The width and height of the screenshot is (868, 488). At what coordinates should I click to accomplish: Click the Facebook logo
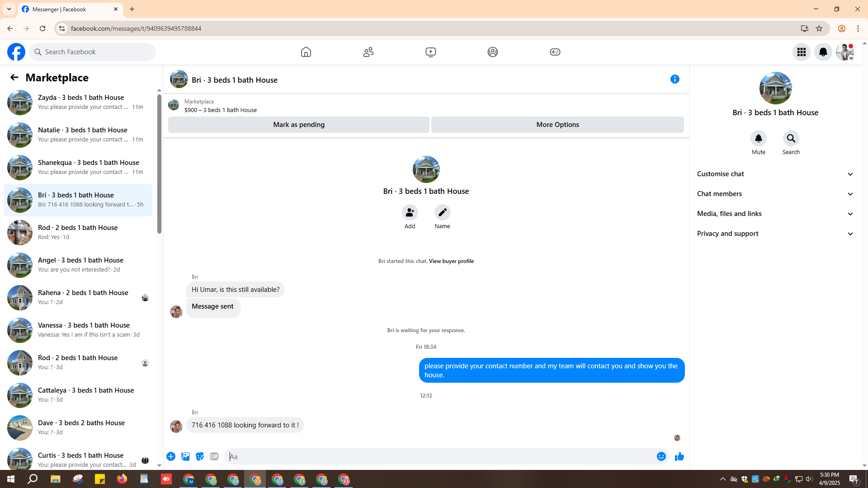(16, 52)
